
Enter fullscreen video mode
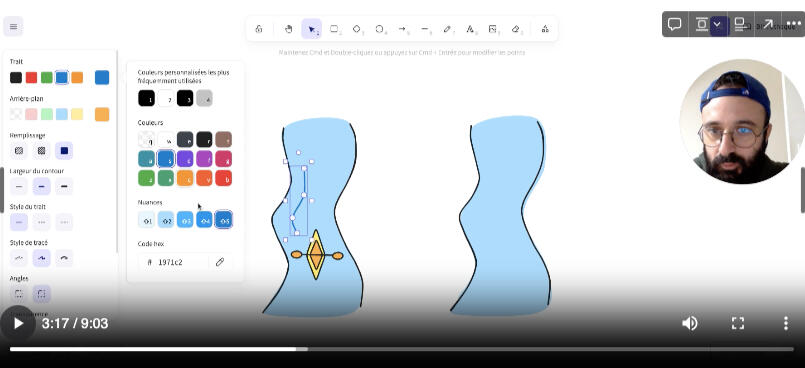[x=738, y=323]
